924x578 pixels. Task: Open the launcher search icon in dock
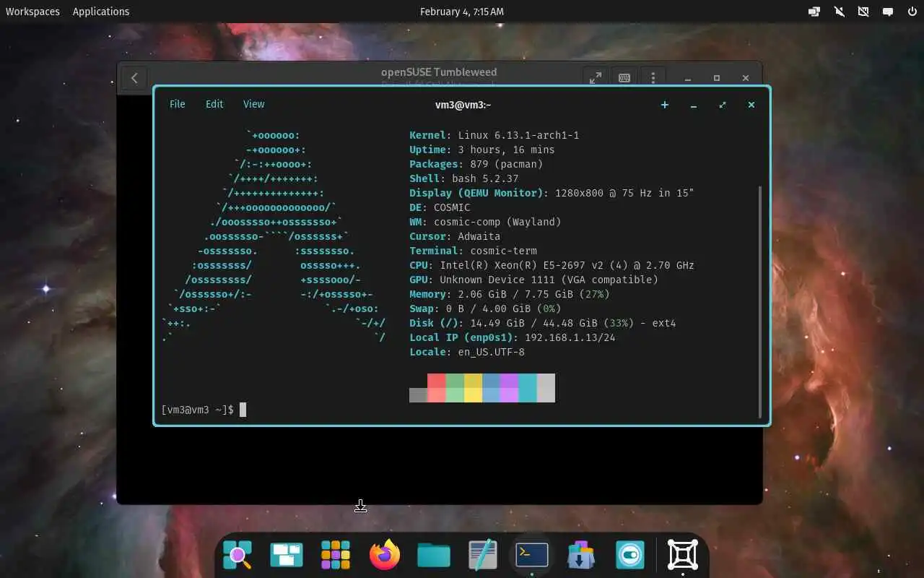[237, 555]
